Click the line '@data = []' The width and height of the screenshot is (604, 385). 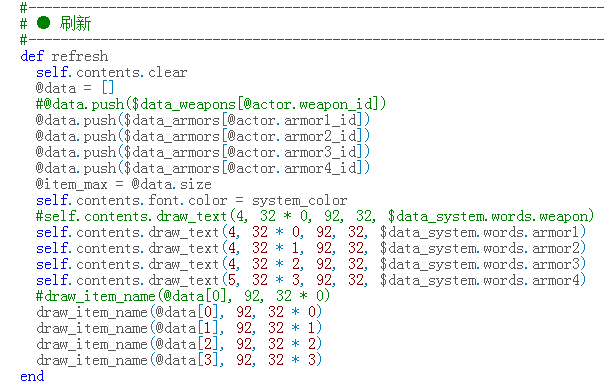[75, 88]
